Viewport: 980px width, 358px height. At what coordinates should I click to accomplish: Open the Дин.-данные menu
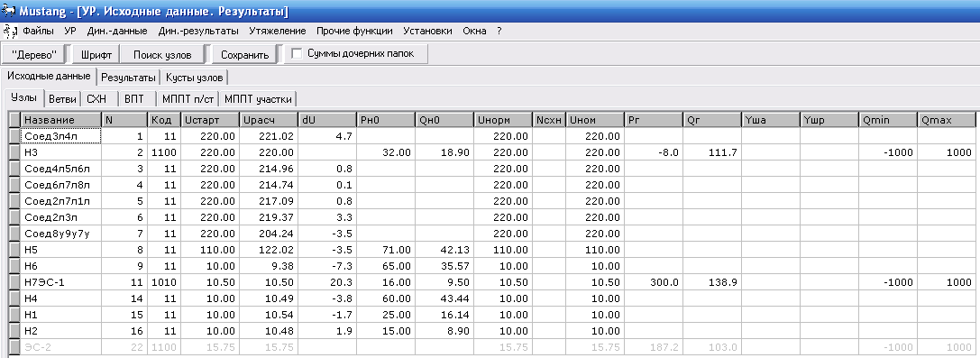(117, 31)
